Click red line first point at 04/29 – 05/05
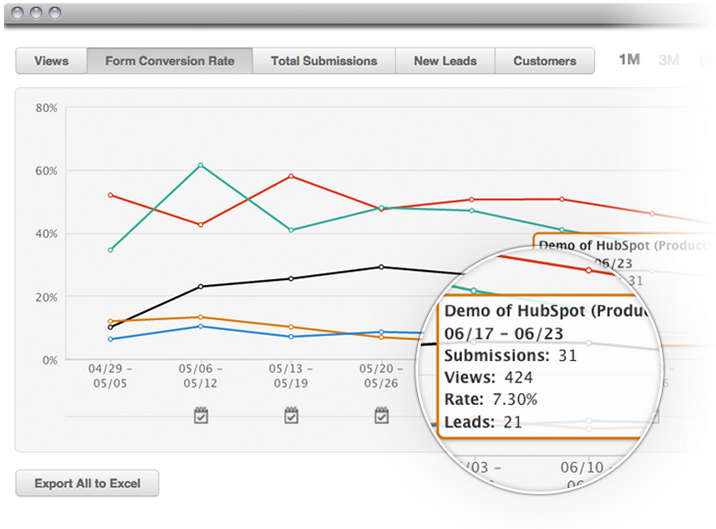The height and width of the screenshot is (529, 716). [x=111, y=195]
